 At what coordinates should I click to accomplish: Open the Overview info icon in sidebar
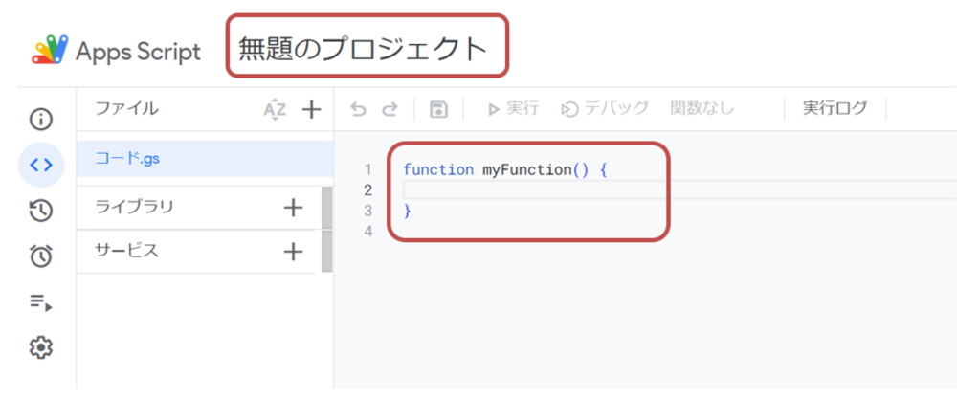coord(40,120)
